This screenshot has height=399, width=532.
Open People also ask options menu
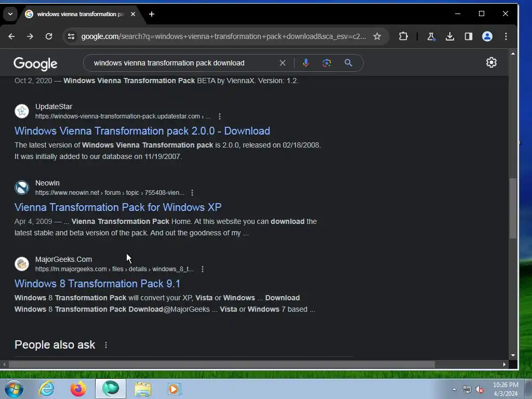tap(106, 345)
